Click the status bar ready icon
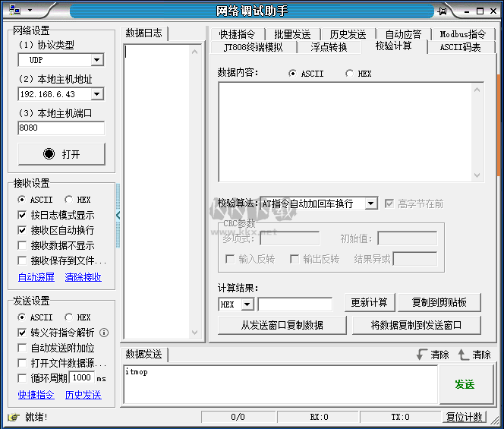The width and height of the screenshot is (504, 429). (x=14, y=417)
